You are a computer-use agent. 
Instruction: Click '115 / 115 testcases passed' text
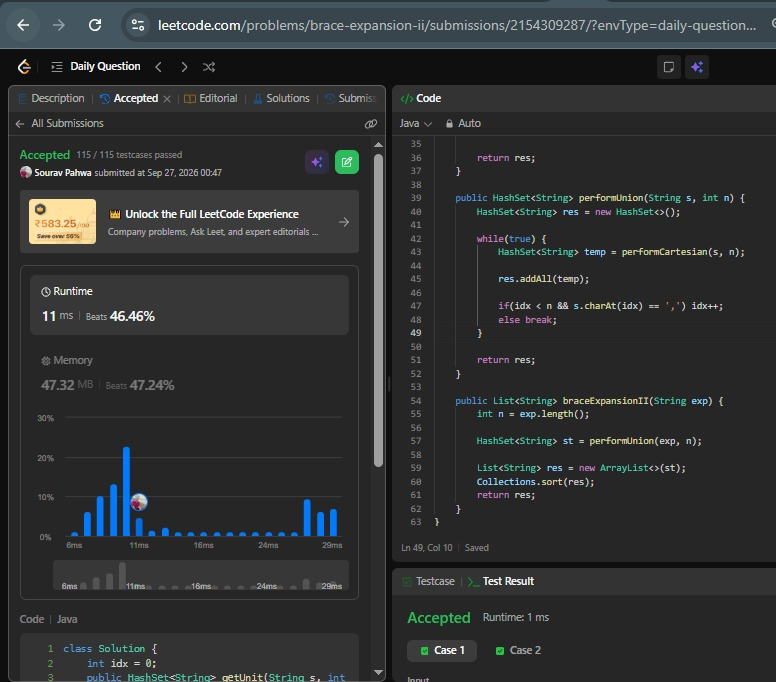[129, 155]
